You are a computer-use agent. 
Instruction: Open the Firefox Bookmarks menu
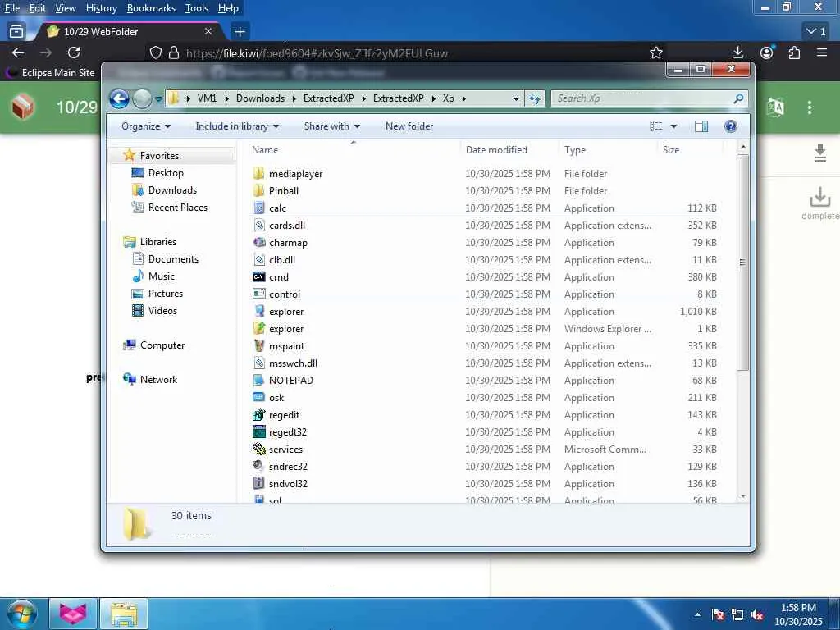(151, 8)
